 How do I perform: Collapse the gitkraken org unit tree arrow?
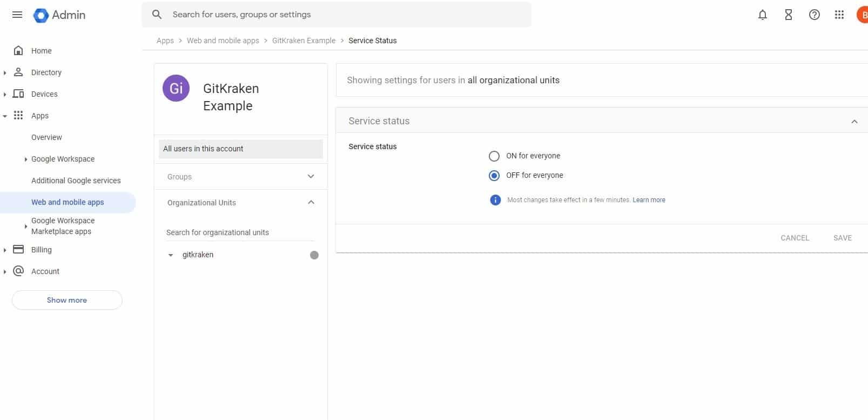click(171, 255)
